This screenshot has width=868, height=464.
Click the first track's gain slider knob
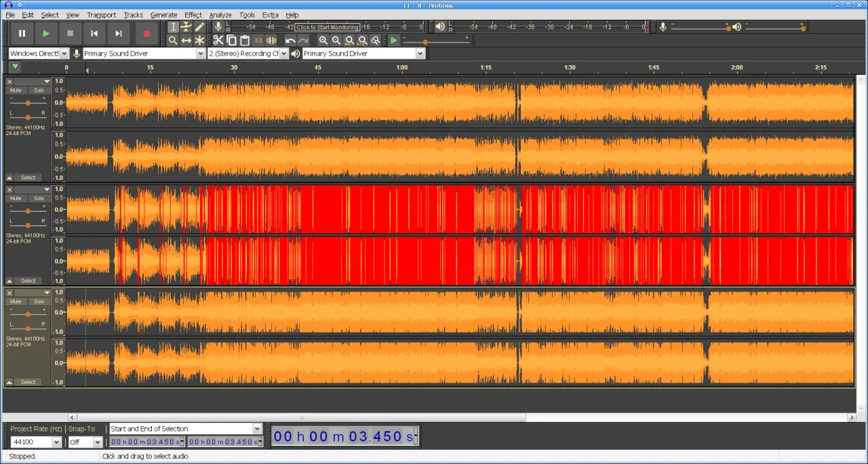pos(28,103)
